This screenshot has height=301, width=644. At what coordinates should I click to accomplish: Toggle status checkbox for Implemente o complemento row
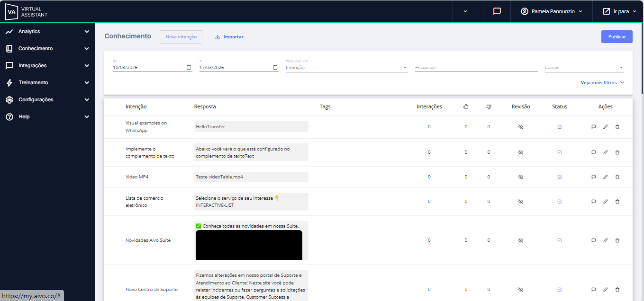[560, 152]
